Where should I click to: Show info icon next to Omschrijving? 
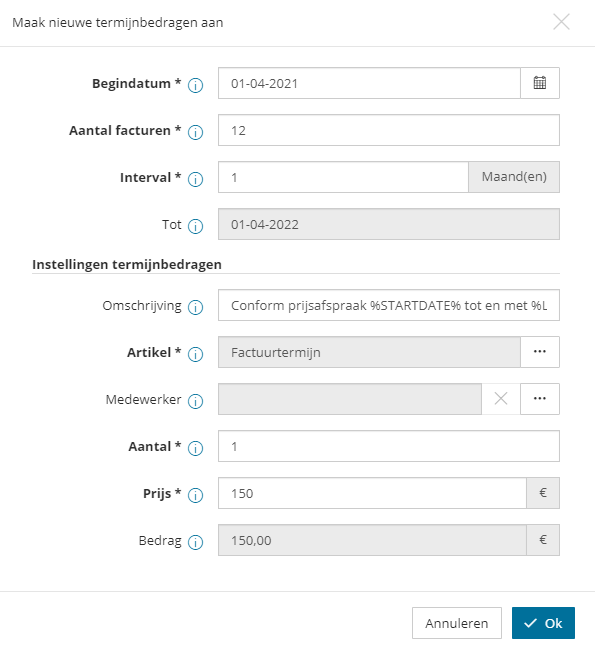pyautogui.click(x=195, y=307)
